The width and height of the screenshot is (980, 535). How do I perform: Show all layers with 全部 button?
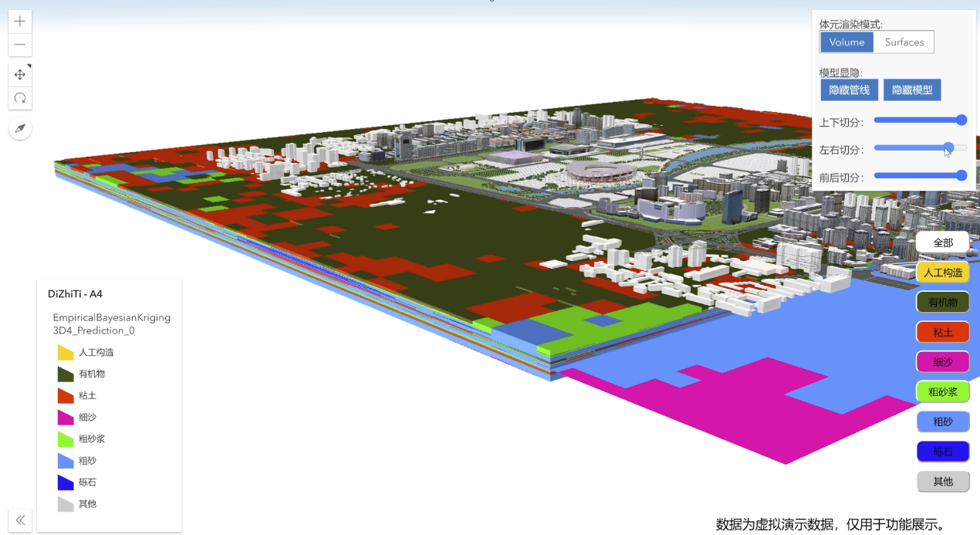point(943,242)
